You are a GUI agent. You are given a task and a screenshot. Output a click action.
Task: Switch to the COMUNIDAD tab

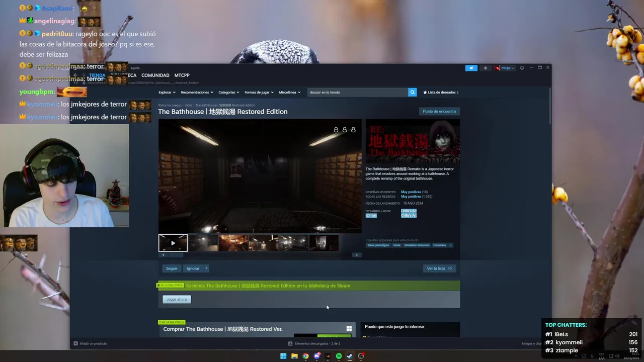[155, 75]
